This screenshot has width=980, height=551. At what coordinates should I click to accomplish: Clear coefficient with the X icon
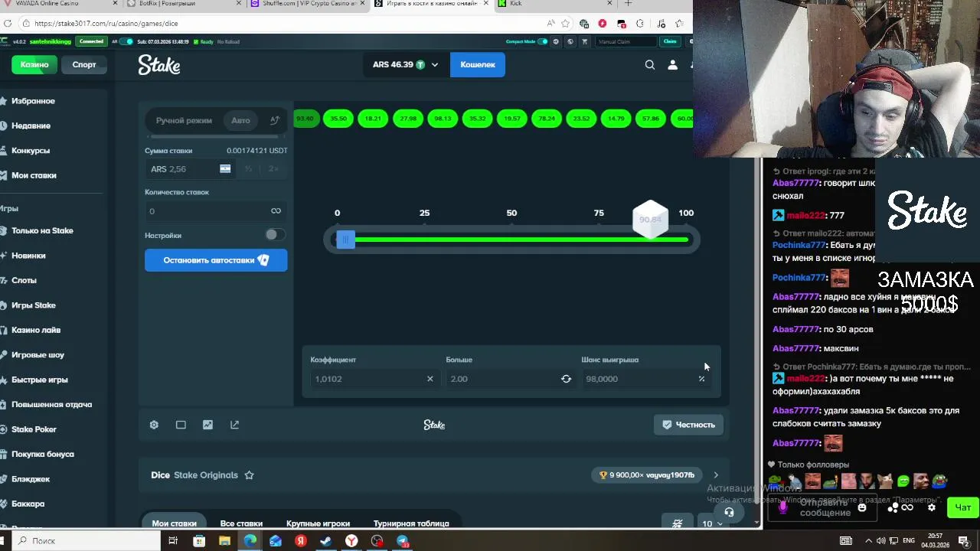point(430,379)
